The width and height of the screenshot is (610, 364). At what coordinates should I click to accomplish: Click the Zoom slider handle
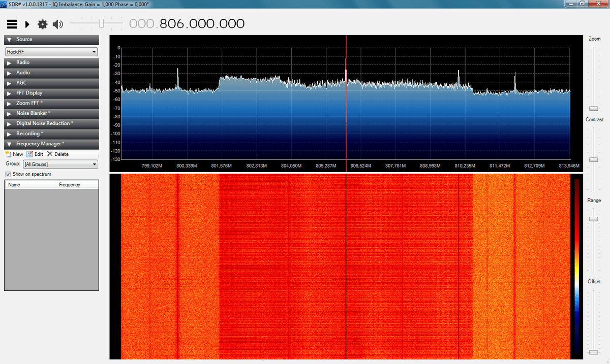tap(593, 109)
